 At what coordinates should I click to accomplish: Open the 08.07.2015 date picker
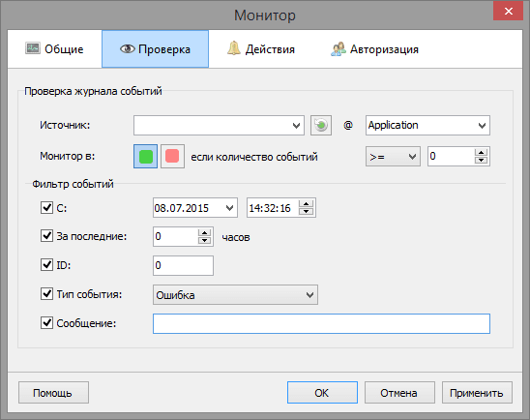click(x=195, y=208)
